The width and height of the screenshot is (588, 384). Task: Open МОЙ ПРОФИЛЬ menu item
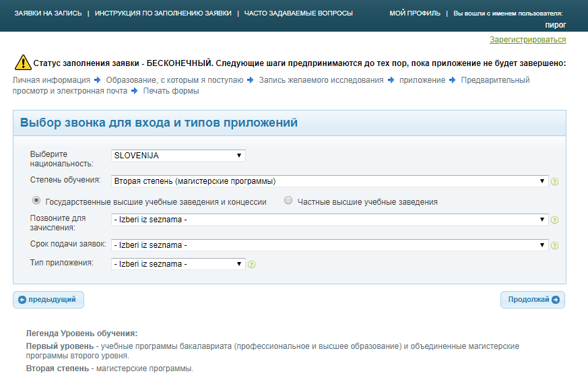pos(415,13)
